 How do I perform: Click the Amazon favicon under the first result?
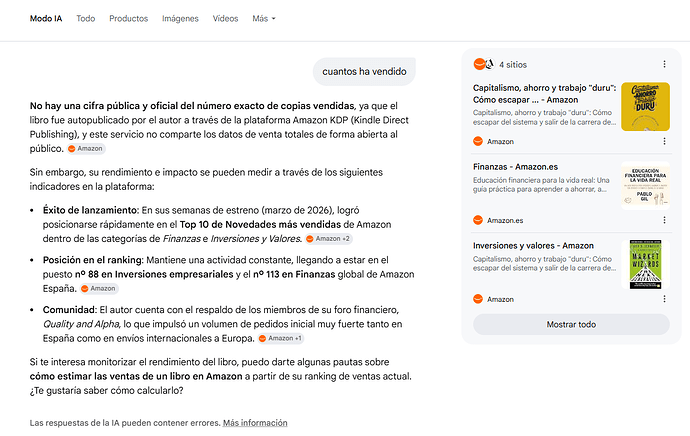pyautogui.click(x=477, y=141)
